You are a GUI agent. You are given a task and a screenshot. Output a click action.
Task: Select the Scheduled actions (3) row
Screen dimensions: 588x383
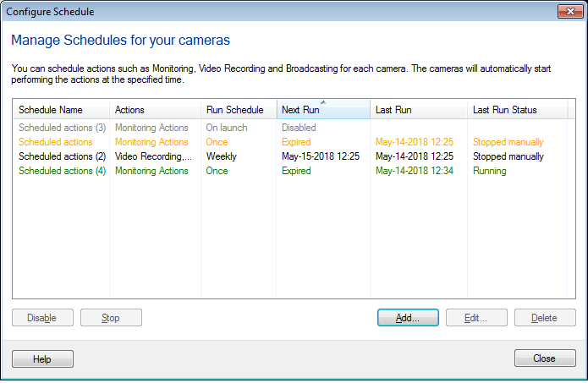coord(62,128)
